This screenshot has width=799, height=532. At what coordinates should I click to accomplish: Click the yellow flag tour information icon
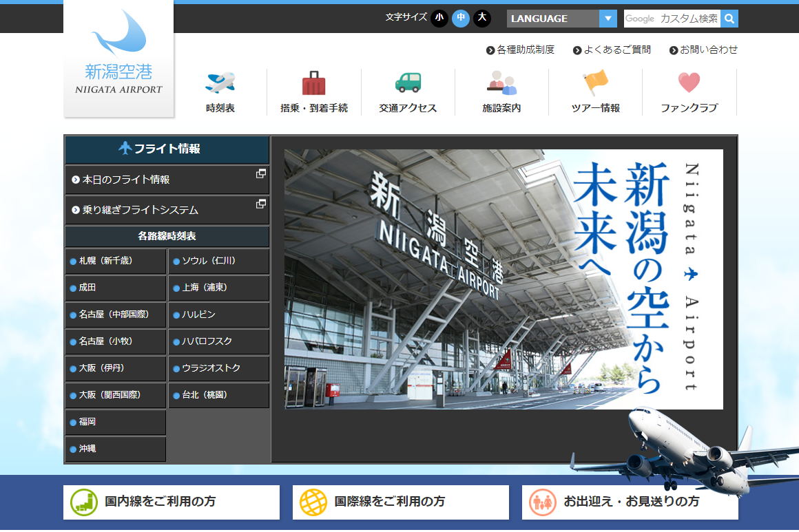pyautogui.click(x=595, y=83)
